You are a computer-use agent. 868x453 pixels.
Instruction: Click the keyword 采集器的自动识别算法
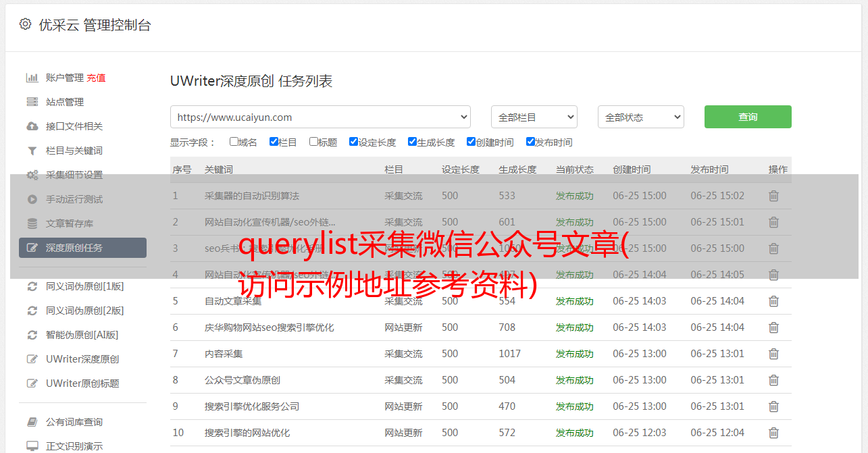coord(252,196)
